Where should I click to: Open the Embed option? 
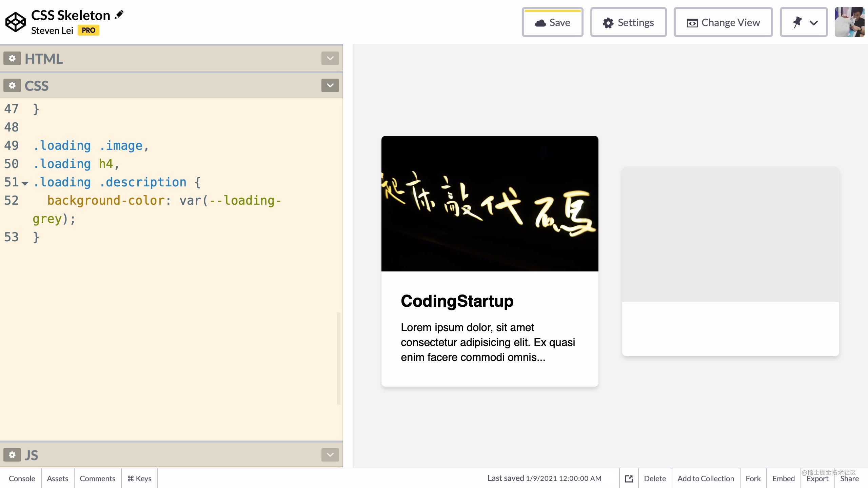[784, 479]
